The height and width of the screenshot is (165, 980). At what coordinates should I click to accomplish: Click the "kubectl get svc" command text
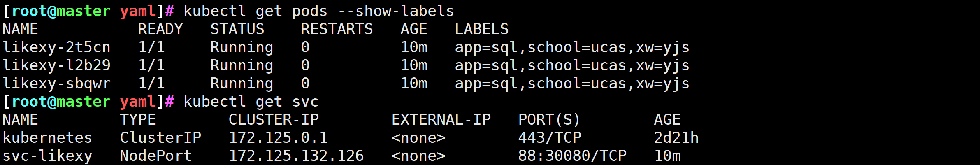[251, 102]
